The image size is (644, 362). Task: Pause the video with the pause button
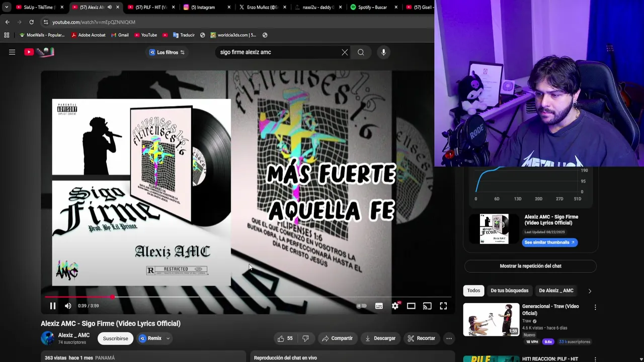pyautogui.click(x=53, y=306)
